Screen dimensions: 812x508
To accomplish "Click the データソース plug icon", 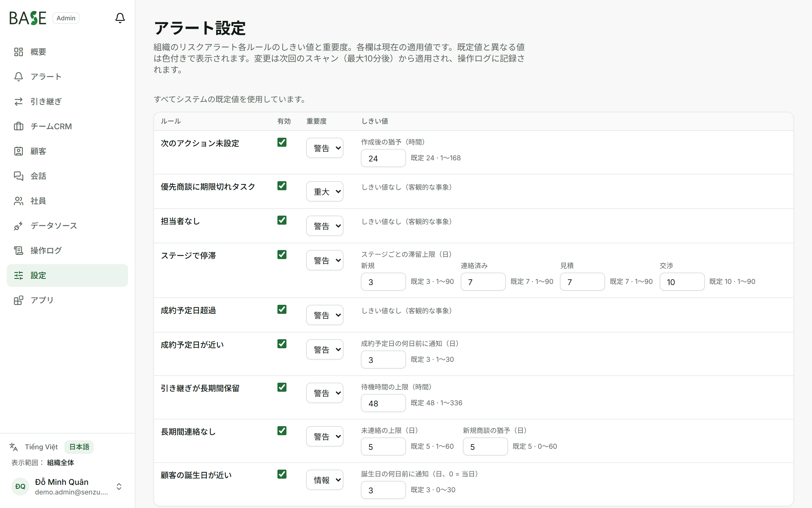I will (x=18, y=226).
